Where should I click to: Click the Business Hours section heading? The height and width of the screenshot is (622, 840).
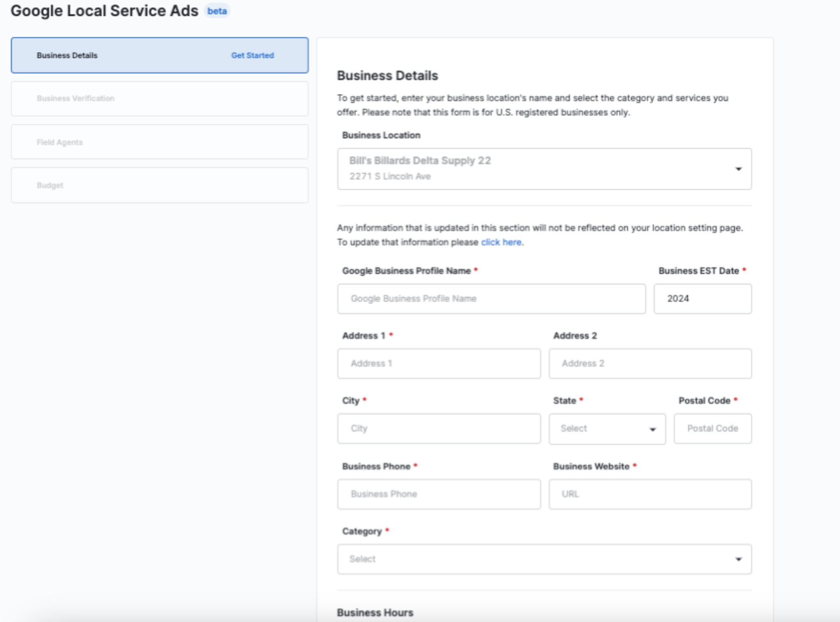pyautogui.click(x=375, y=612)
